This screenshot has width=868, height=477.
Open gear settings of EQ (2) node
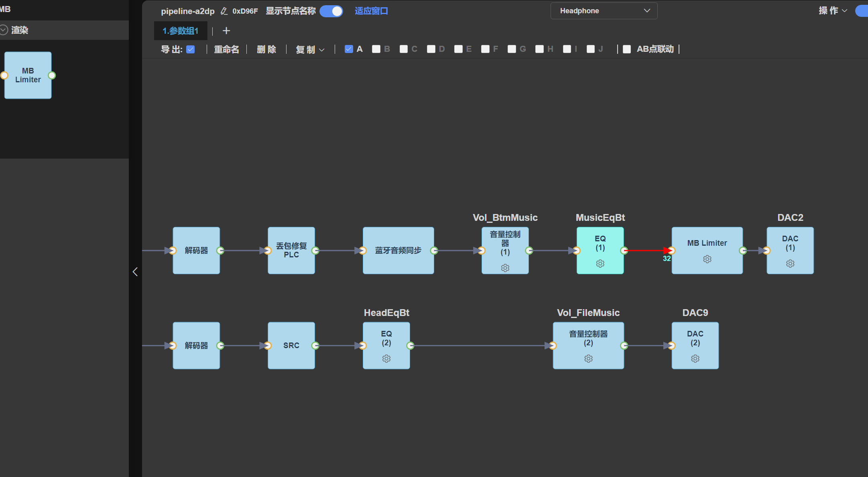[386, 359]
